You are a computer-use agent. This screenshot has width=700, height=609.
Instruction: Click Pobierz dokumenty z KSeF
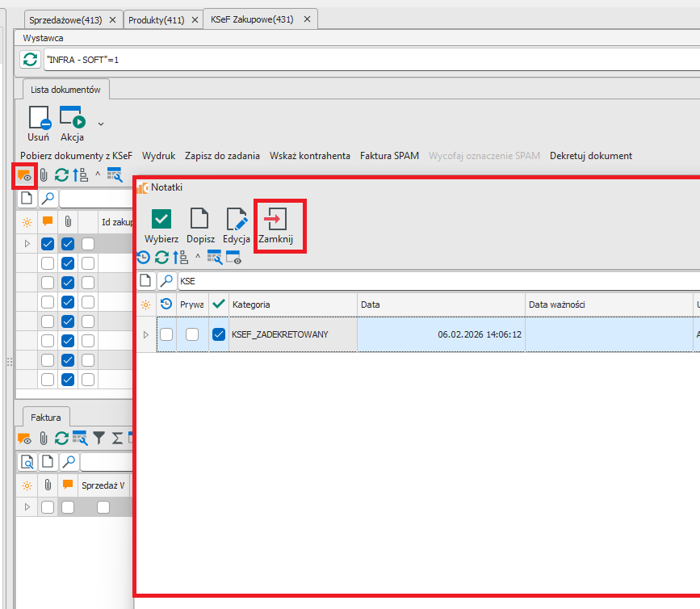76,156
